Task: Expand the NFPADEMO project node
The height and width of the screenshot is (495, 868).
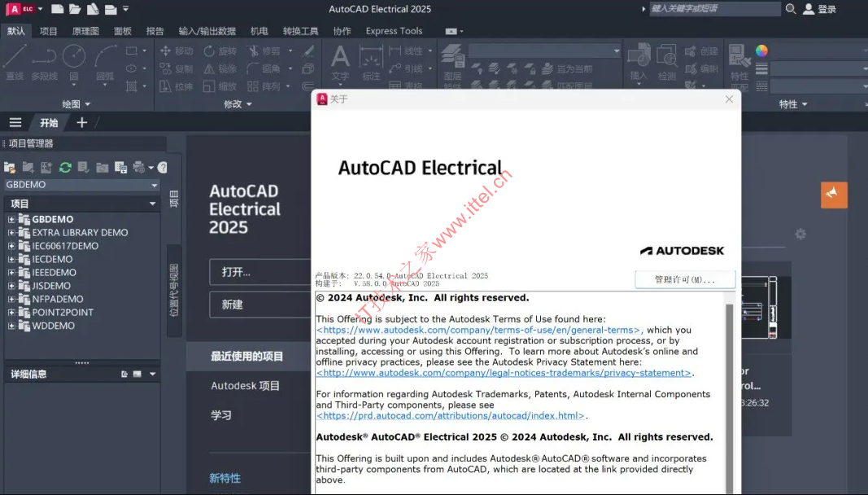Action: [11, 300]
